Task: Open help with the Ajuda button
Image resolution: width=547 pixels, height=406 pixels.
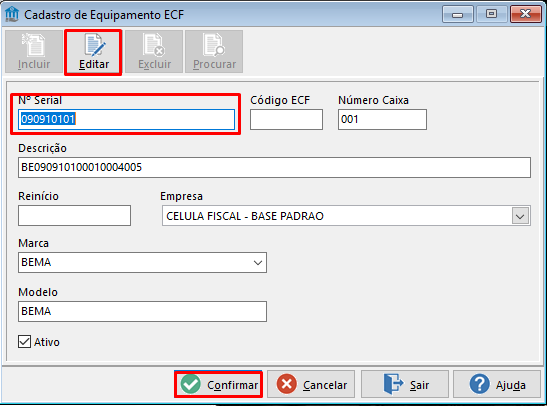Action: coord(497,384)
